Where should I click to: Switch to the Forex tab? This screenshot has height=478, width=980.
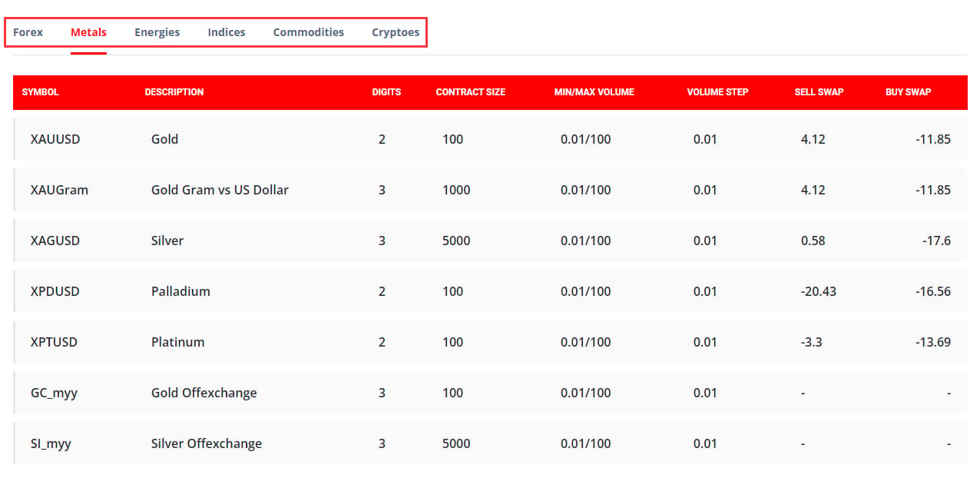(28, 32)
